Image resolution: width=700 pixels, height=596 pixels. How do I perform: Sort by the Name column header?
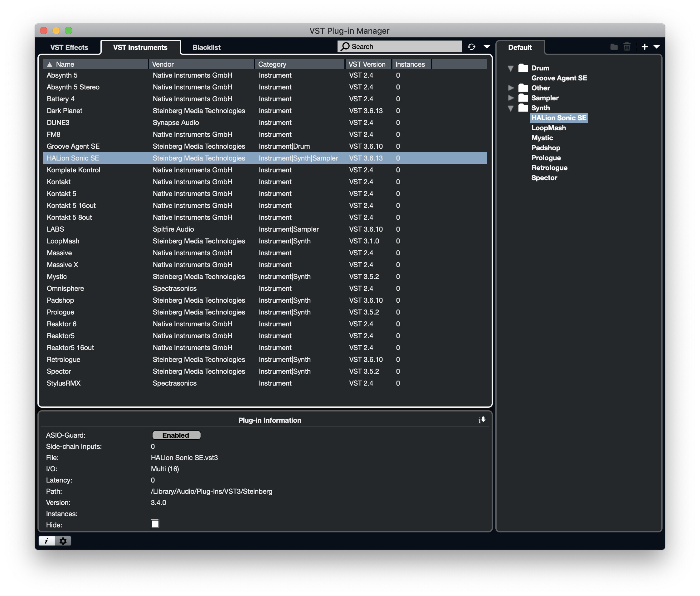pyautogui.click(x=95, y=64)
